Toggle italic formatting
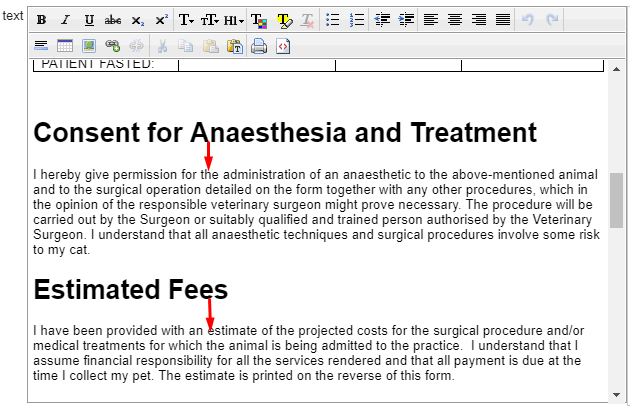Image resolution: width=630 pixels, height=416 pixels. click(65, 20)
